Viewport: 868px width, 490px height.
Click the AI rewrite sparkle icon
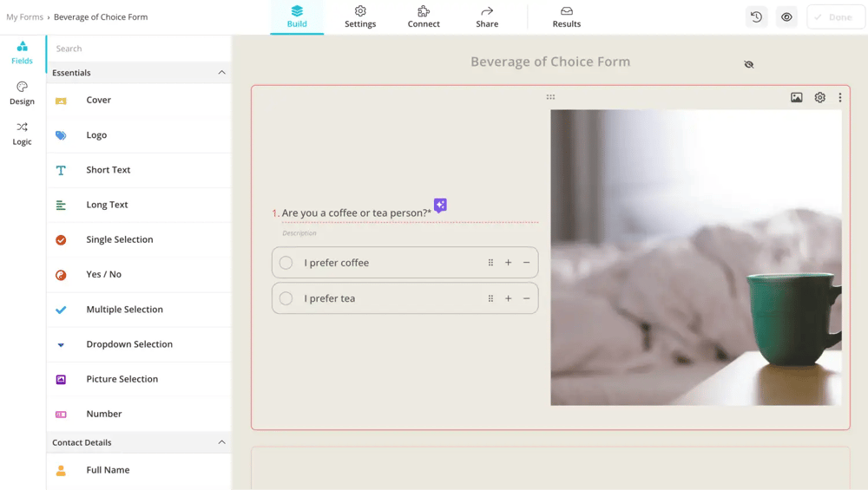(x=440, y=206)
